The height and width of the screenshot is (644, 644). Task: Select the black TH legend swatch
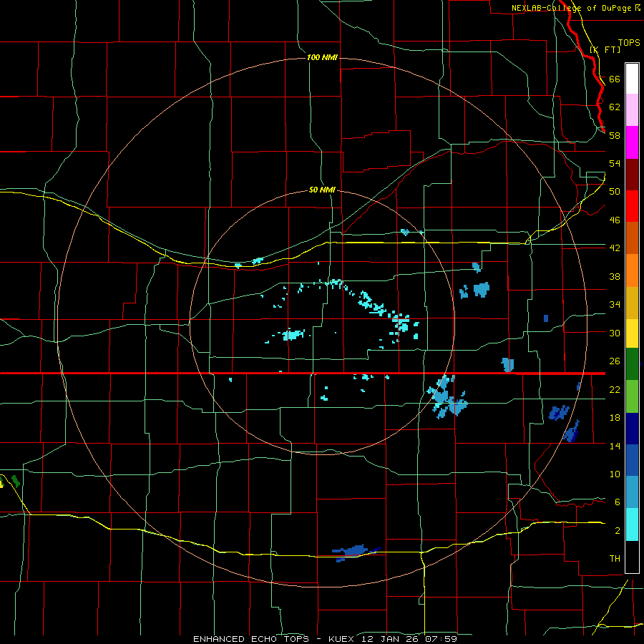[632, 557]
